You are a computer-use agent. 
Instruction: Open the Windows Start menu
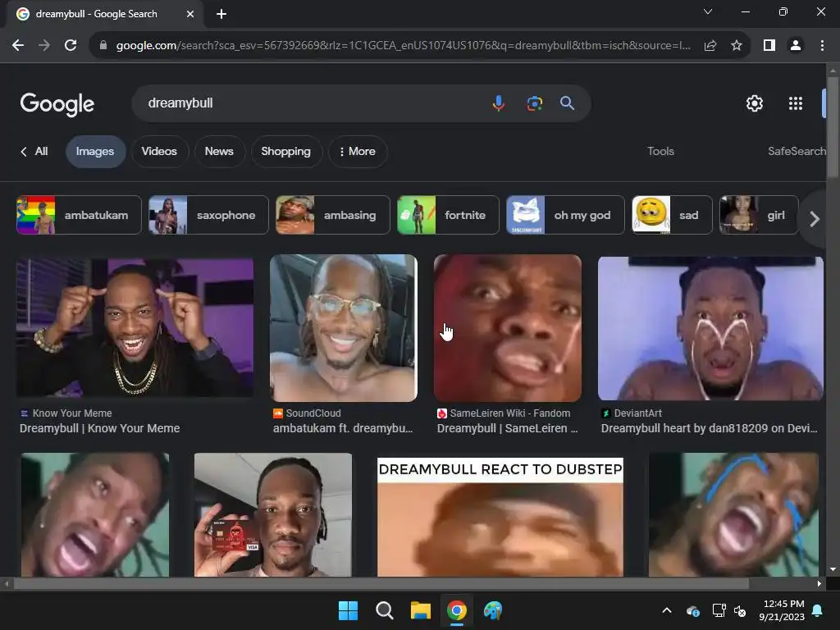point(348,610)
